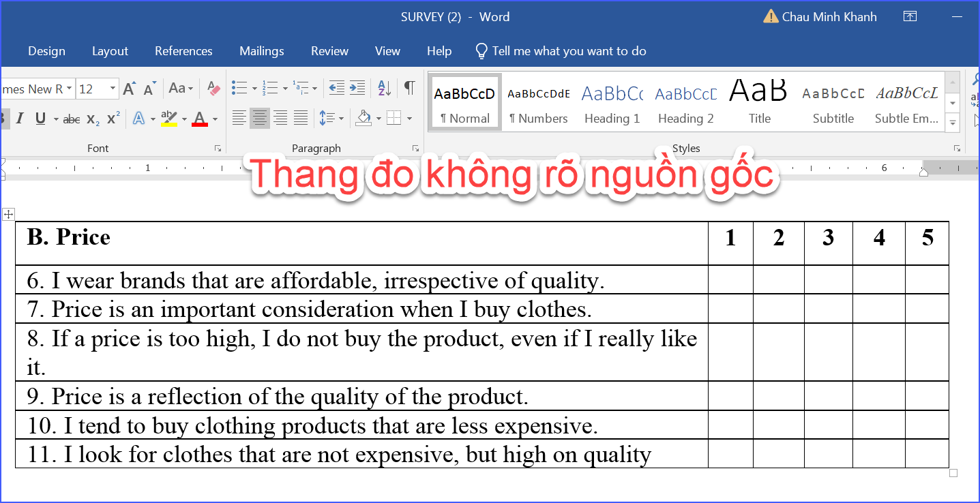The width and height of the screenshot is (980, 503).
Task: Expand the Change Case dropdown
Action: [181, 89]
